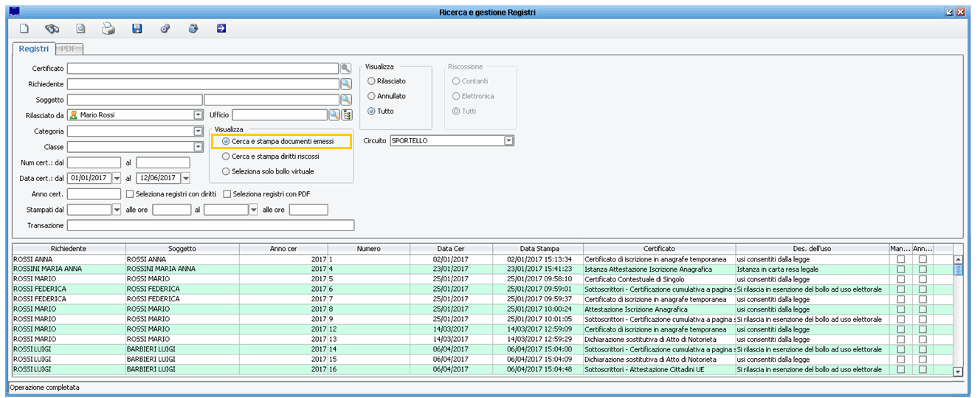
Task: Click the binoculars search icon in toolbar
Action: [x=52, y=29]
